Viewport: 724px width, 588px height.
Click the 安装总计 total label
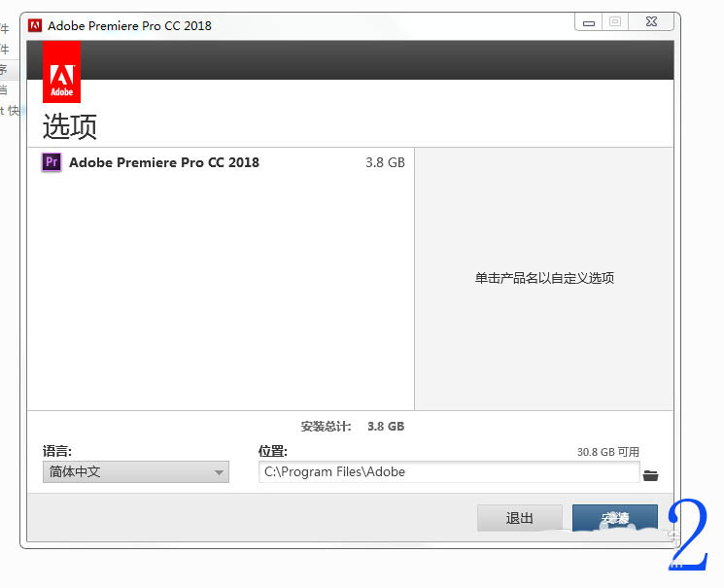pos(326,427)
